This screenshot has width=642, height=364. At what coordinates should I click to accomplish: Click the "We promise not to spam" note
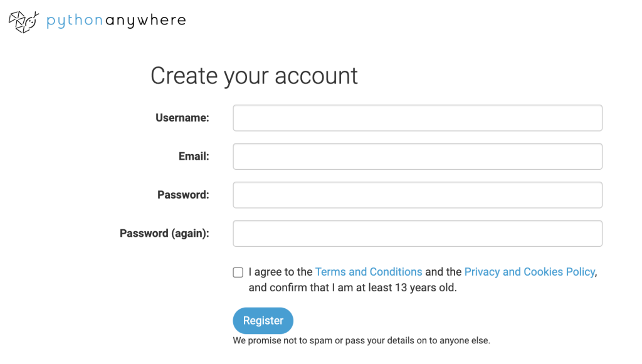pyautogui.click(x=361, y=341)
